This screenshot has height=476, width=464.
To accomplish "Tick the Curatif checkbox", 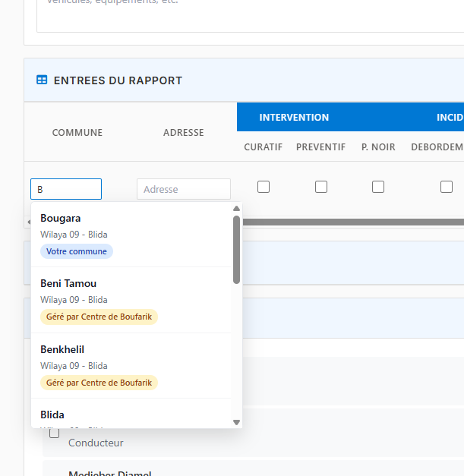I will coord(264,187).
